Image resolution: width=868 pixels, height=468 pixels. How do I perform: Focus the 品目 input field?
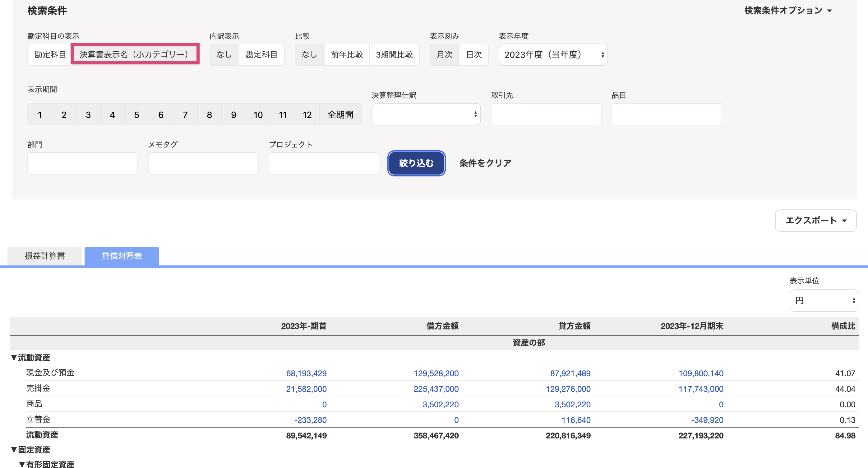(x=667, y=114)
